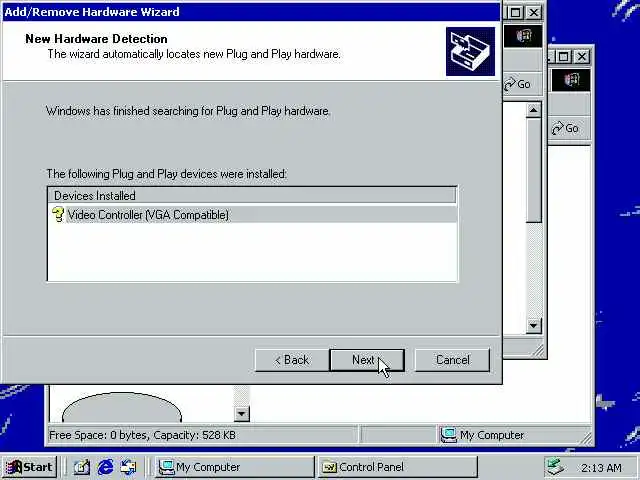This screenshot has height=480, width=640.
Task: Launch Outlook Express from Quick Launch
Action: (x=129, y=467)
